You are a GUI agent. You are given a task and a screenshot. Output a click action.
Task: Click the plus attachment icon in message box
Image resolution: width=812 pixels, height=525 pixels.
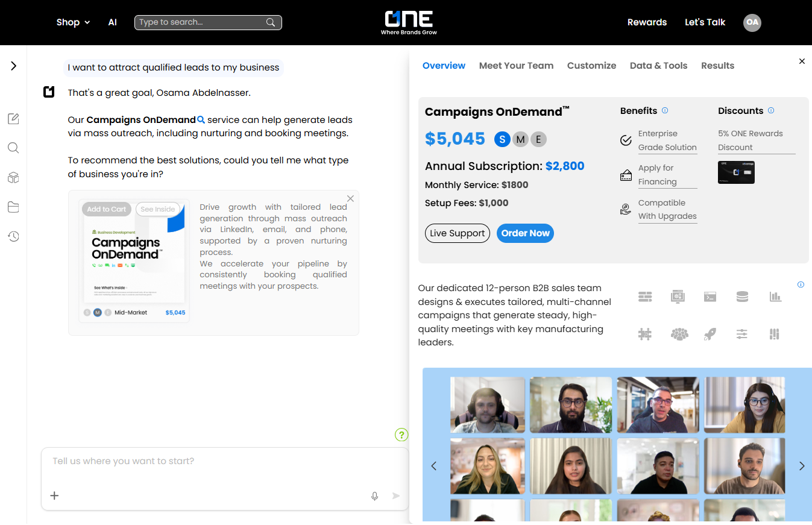(54, 495)
